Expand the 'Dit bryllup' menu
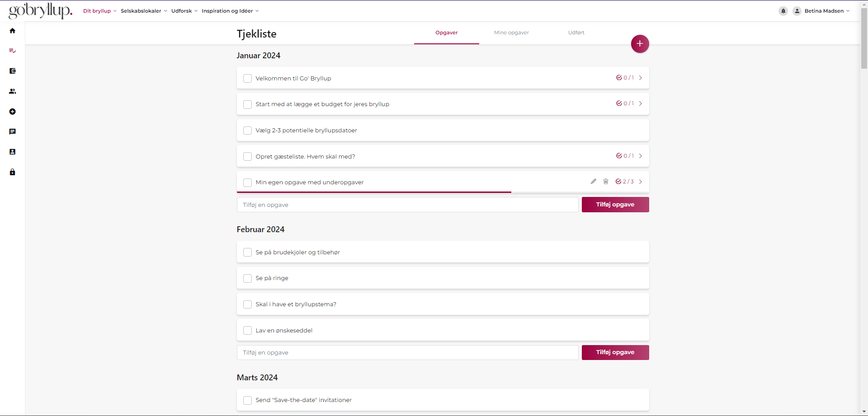 click(99, 11)
